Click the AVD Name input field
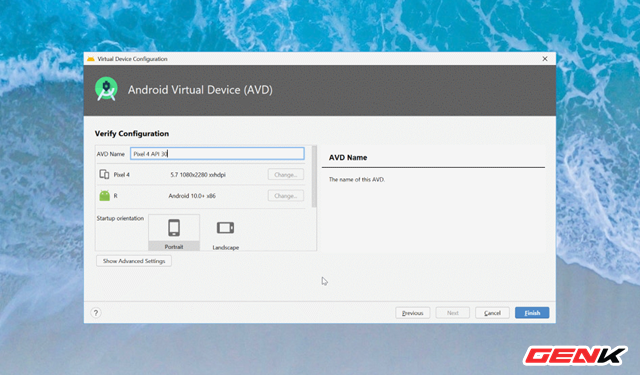640x375 pixels. 217,153
